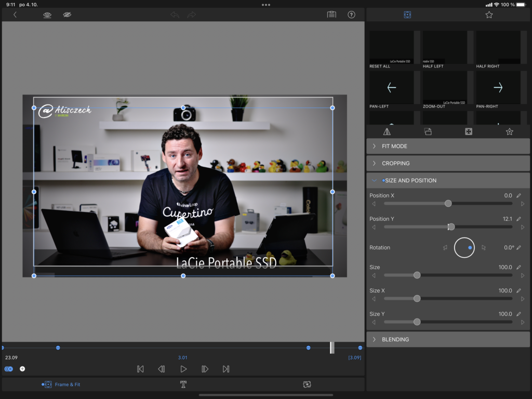Click the top-center frame handle
This screenshot has height=399, width=532.
[183, 108]
